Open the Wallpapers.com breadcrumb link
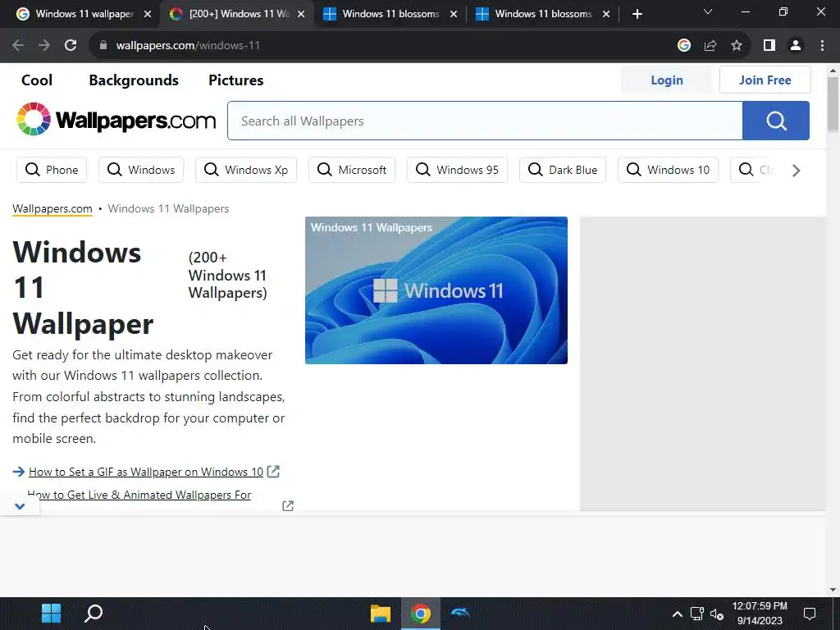The image size is (840, 630). click(x=52, y=209)
